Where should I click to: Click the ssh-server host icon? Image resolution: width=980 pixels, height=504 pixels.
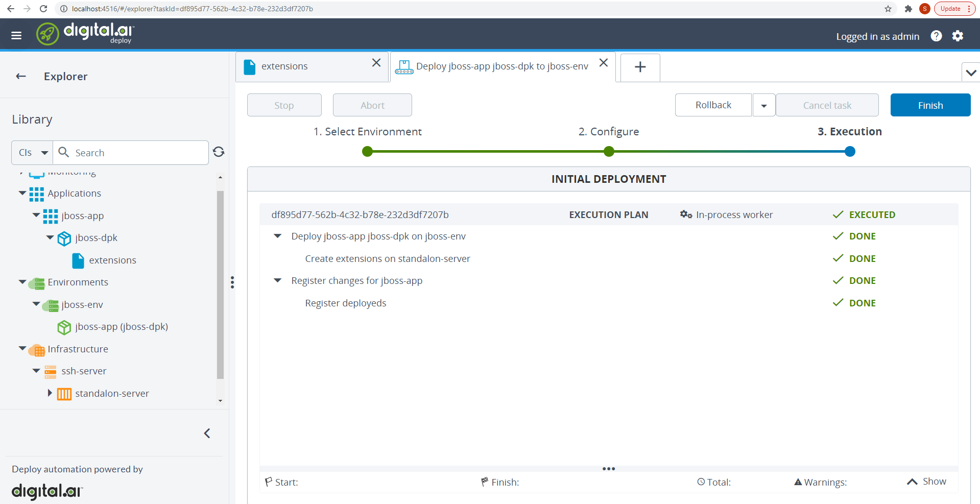50,372
